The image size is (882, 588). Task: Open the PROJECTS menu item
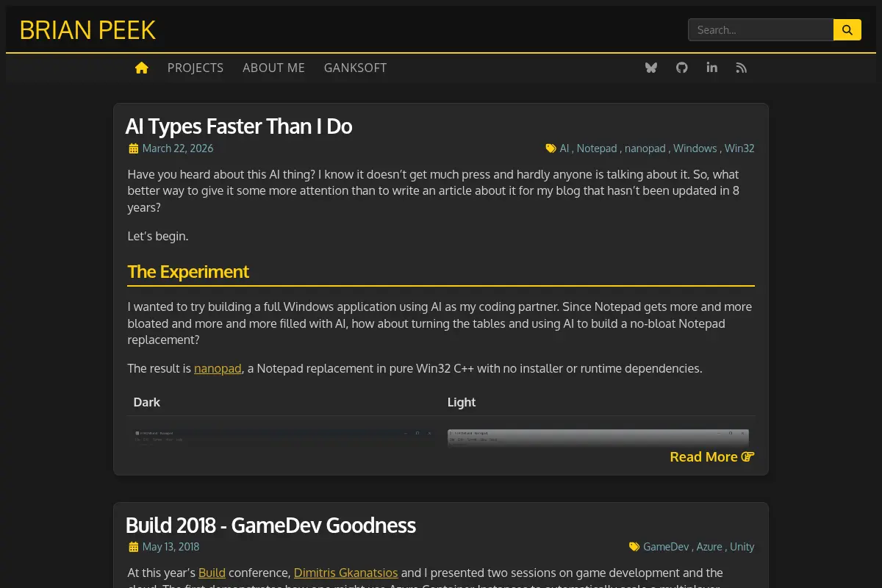[196, 68]
